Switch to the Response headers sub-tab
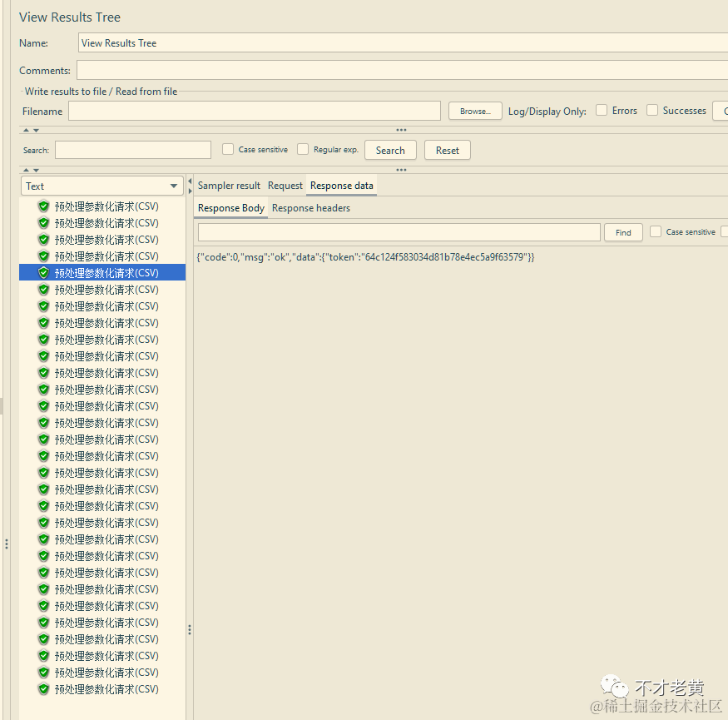This screenshot has height=720, width=728. [x=310, y=207]
